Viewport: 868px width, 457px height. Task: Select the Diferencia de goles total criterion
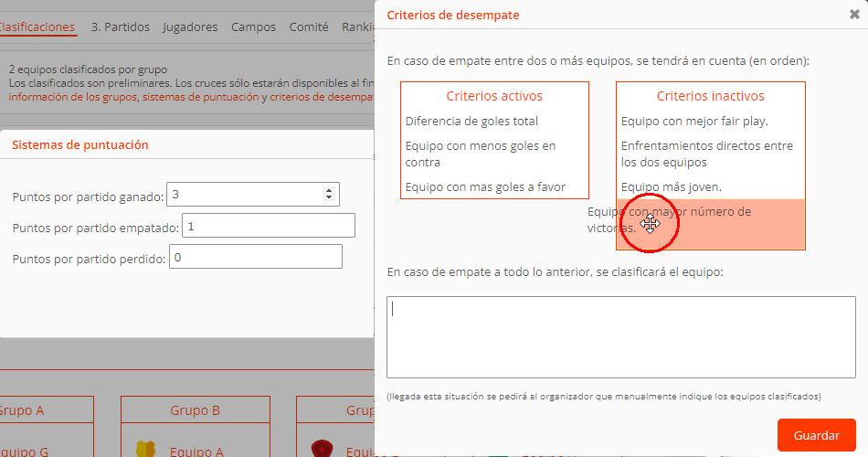471,122
